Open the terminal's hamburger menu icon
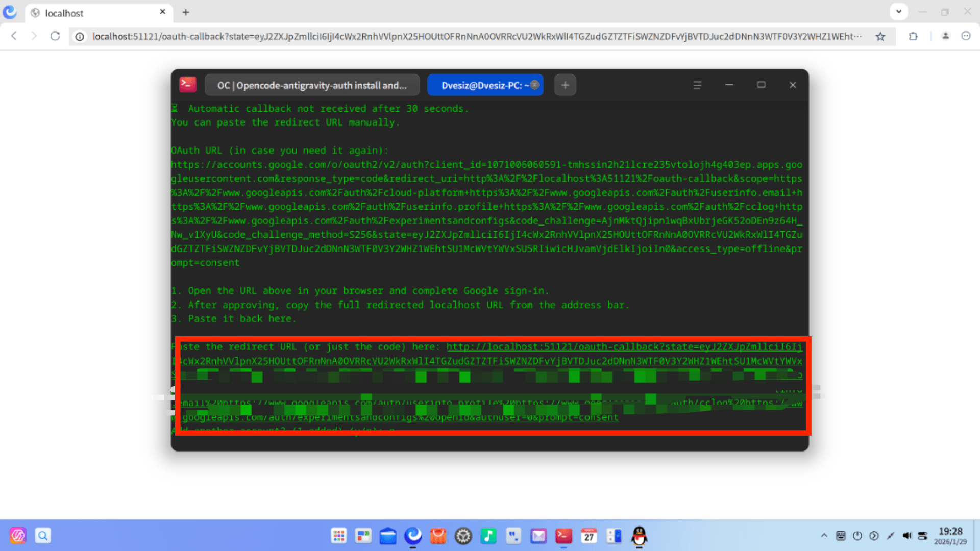This screenshot has height=551, width=980. 697,85
